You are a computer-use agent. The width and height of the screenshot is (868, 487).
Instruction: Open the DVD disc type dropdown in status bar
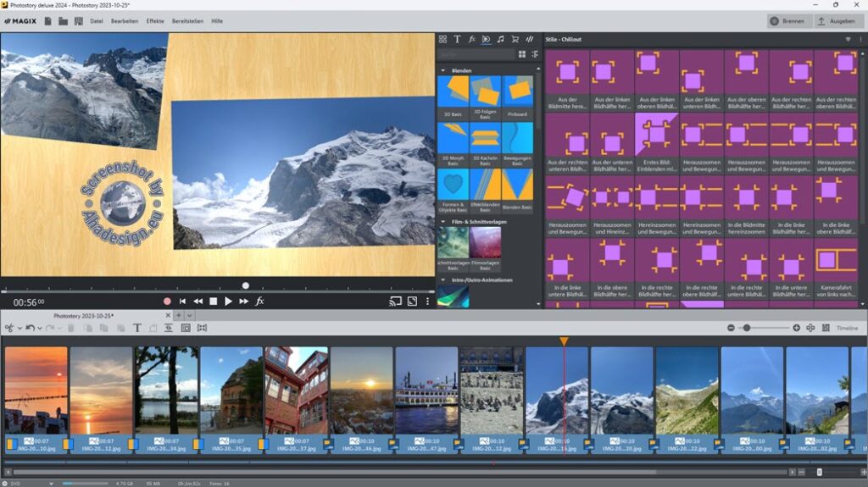[x=51, y=483]
